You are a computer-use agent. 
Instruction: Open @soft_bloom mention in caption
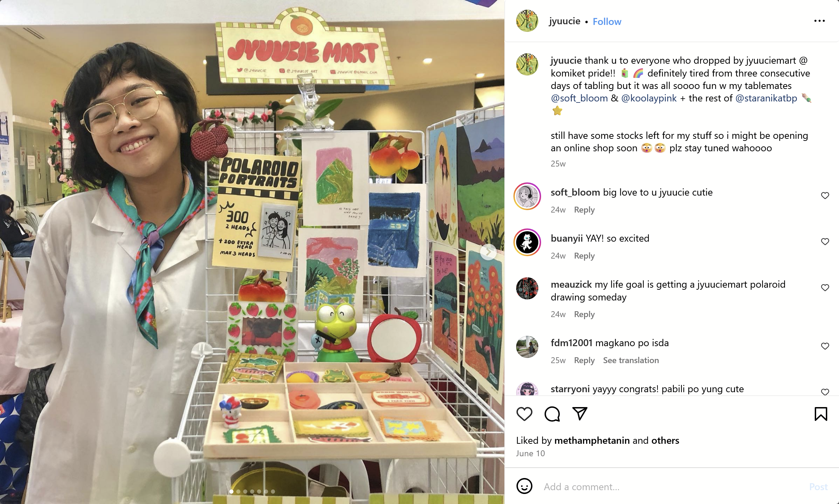pyautogui.click(x=579, y=98)
